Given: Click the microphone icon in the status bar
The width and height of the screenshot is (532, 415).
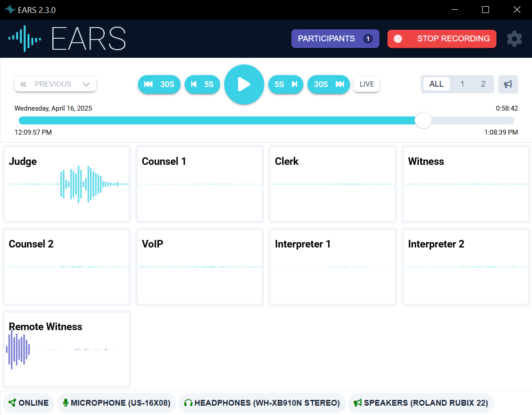Looking at the screenshot, I should (x=66, y=403).
